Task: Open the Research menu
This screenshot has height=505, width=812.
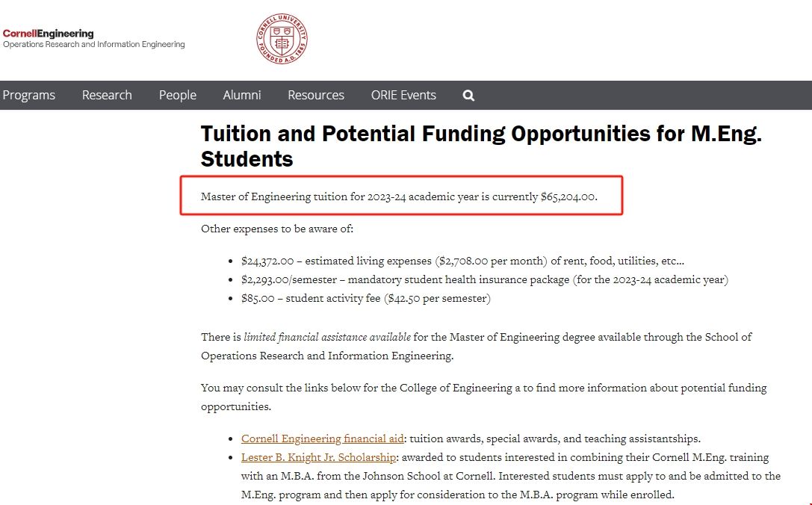Action: click(x=106, y=95)
